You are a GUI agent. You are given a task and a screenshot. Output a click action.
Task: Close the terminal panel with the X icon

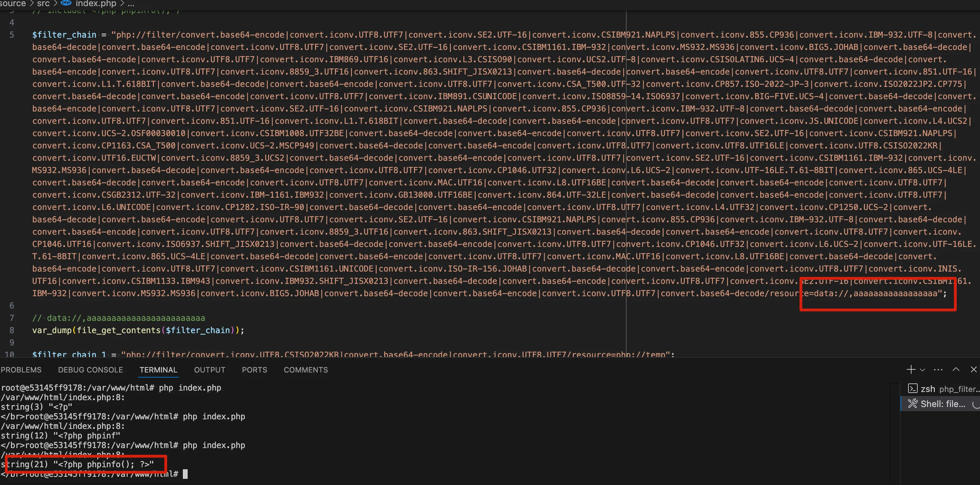coord(973,369)
